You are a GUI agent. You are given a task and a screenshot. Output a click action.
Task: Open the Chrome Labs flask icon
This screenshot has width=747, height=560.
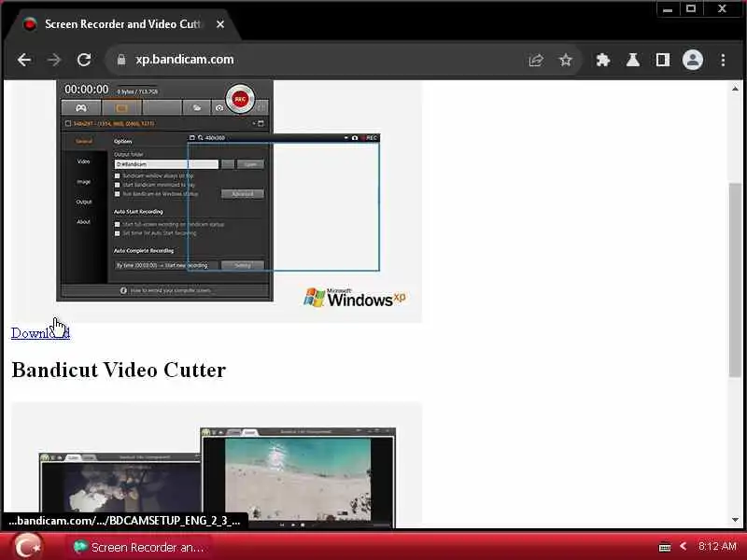tap(633, 60)
